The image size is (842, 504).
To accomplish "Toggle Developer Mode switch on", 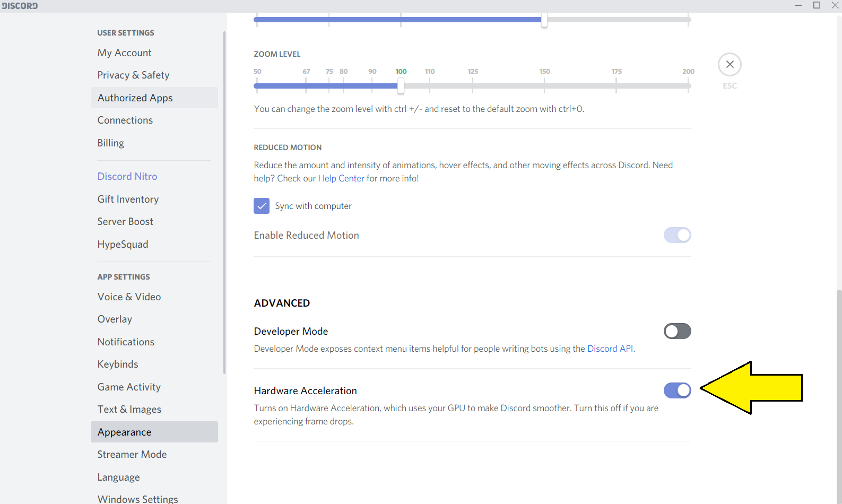I will point(677,331).
